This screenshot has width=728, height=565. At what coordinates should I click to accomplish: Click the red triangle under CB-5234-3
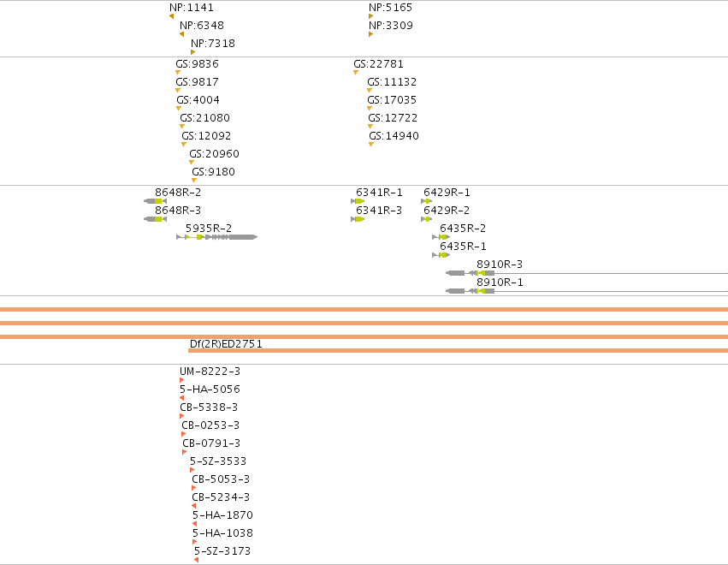[x=193, y=506]
